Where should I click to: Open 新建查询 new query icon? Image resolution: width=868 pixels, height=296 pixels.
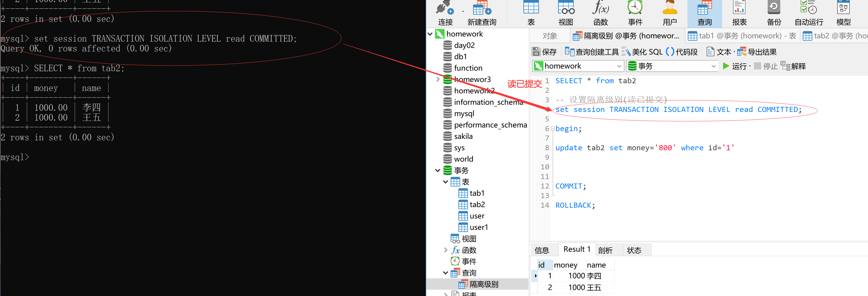tap(482, 13)
